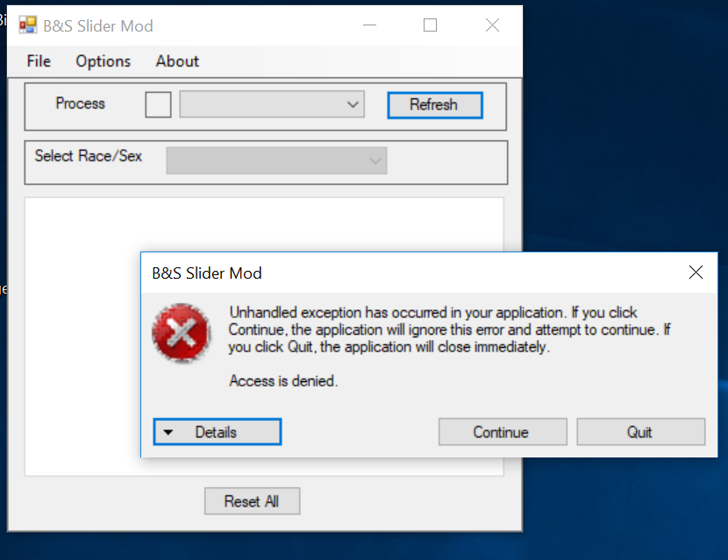Click the error dialog's title bar
The width and height of the screenshot is (728, 560).
(395, 273)
